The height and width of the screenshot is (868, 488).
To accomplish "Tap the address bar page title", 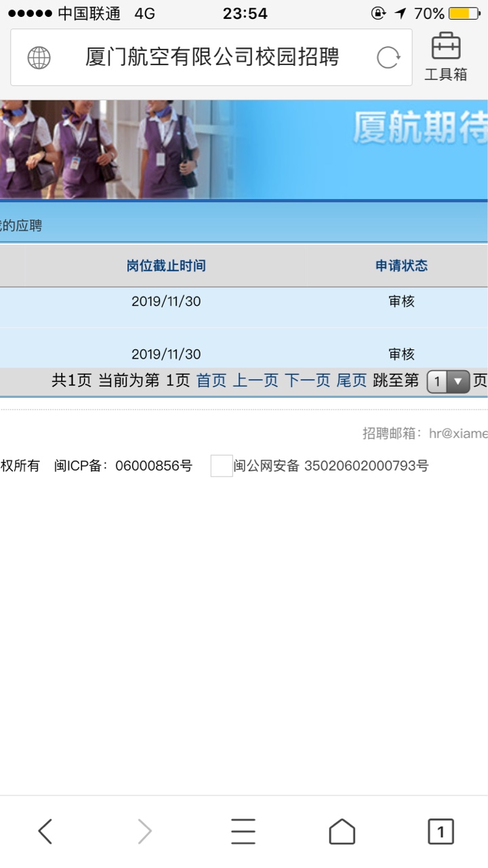I will click(212, 57).
